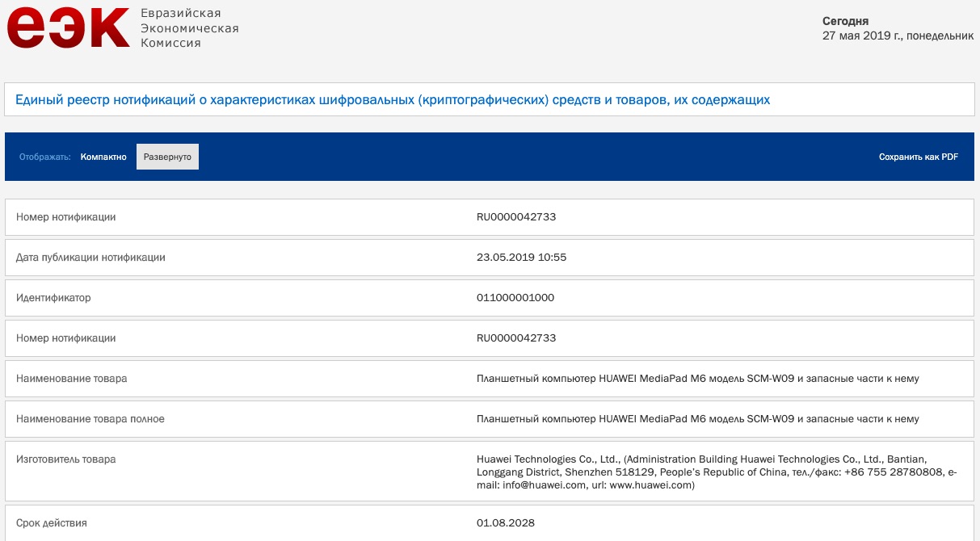
Task: Click Huawei Technologies manufacturer address text
Action: 717,472
